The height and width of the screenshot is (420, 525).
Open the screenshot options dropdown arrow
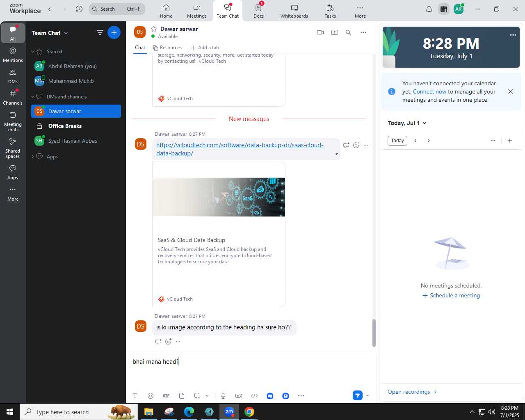click(x=207, y=396)
